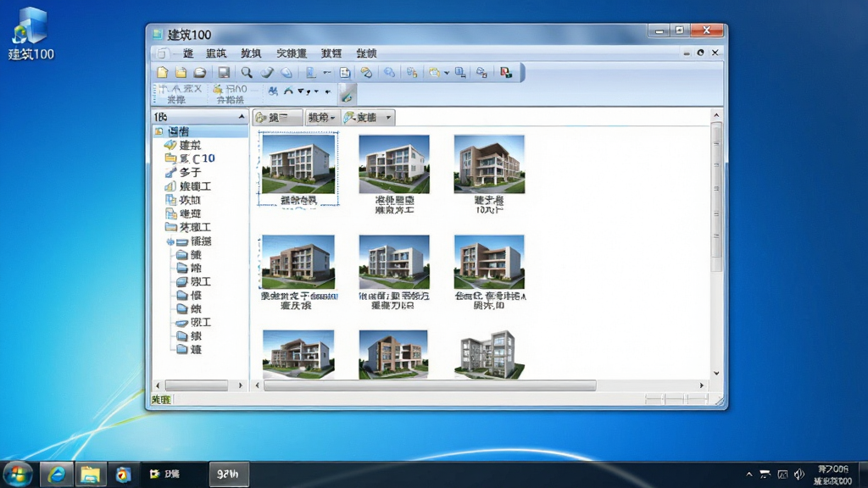Collapse the expanded subfolder node in the tree
868x488 pixels.
170,241
